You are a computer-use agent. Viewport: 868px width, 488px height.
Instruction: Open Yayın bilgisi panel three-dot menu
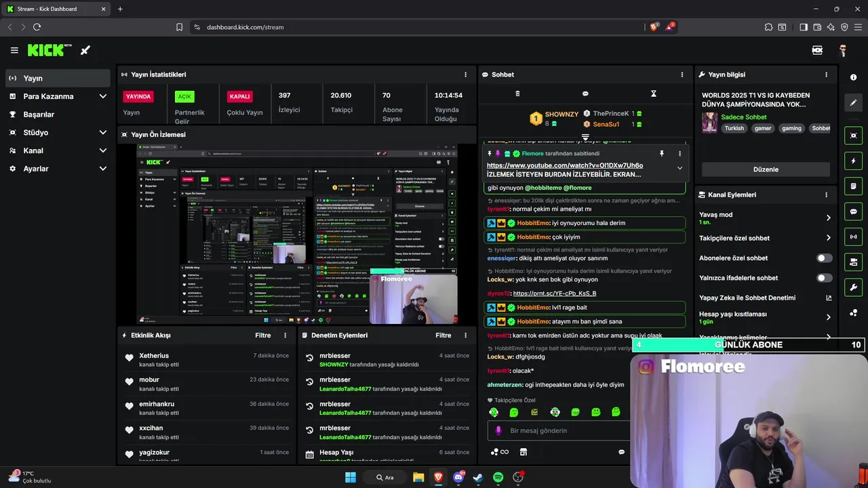pos(826,75)
